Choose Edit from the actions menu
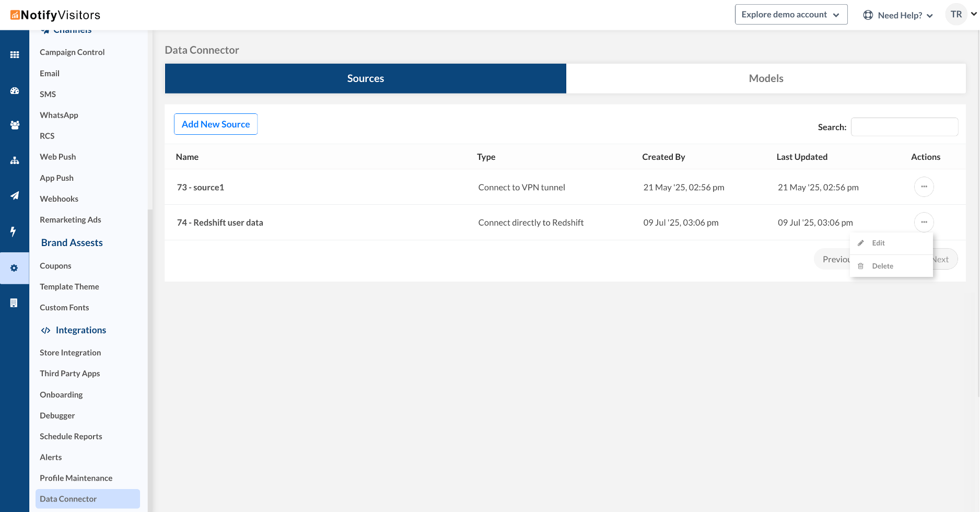980x512 pixels. click(x=891, y=243)
